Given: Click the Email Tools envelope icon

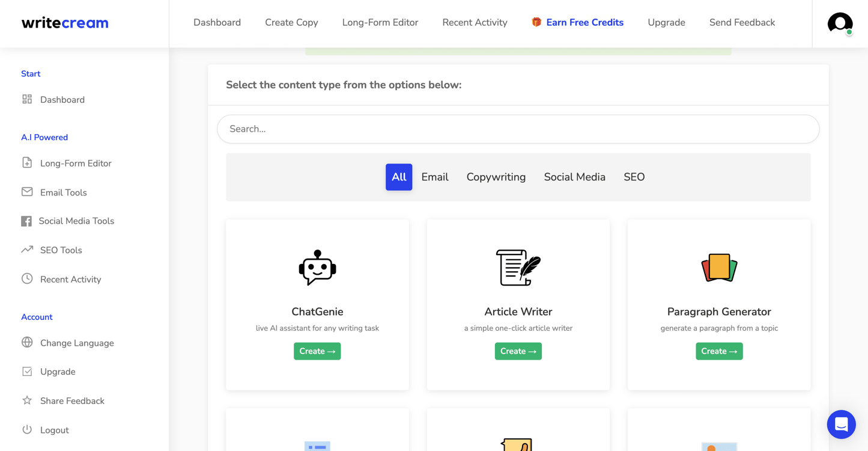Looking at the screenshot, I should click(x=27, y=192).
